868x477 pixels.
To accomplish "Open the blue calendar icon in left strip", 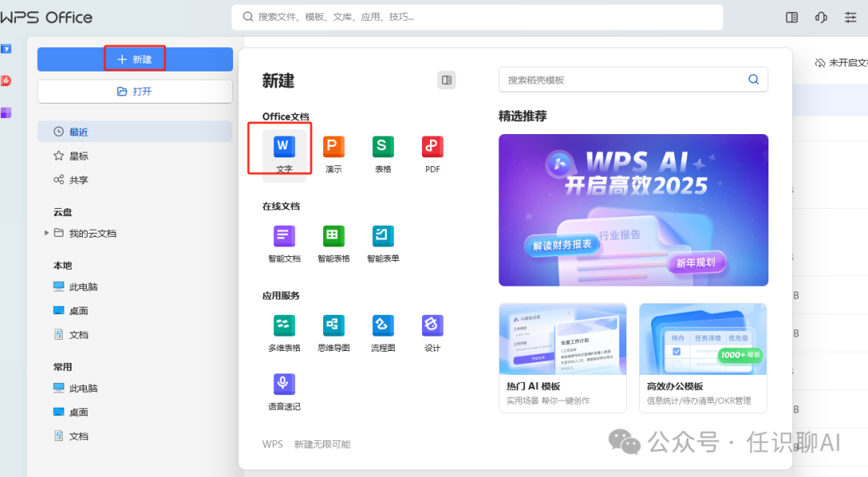I will coord(6,49).
